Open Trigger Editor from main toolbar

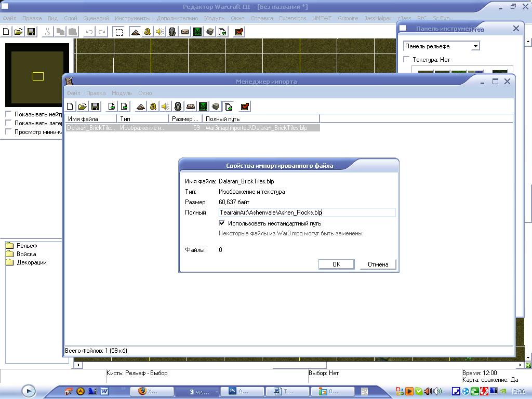click(x=147, y=32)
